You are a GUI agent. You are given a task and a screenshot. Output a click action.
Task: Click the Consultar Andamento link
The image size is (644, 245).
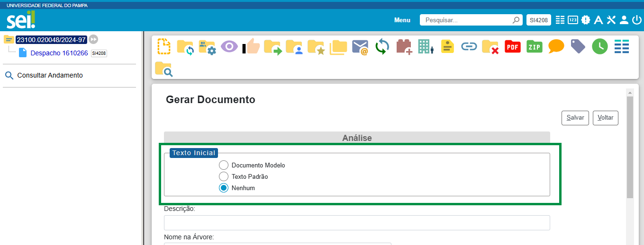pyautogui.click(x=50, y=75)
